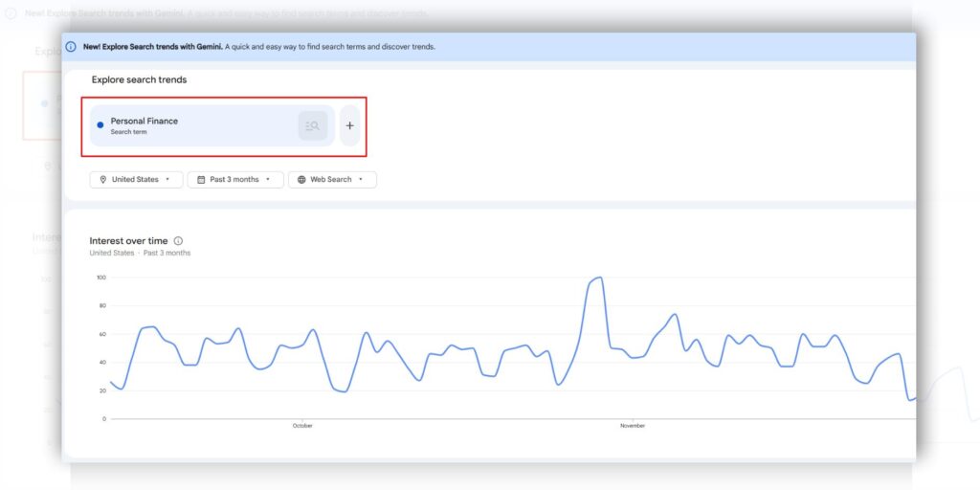Click the info icon in the Gemini banner

point(71,47)
